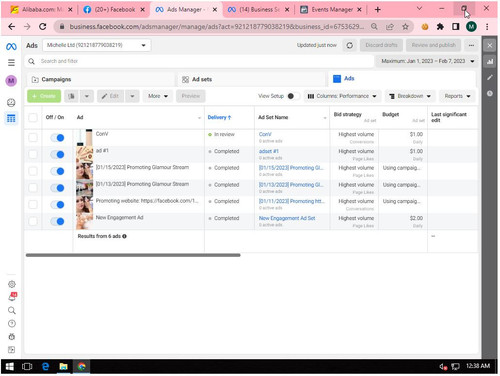Viewport: 500px width, 376px height.
Task: Switch to the Campaigns tab
Action: coord(100,79)
